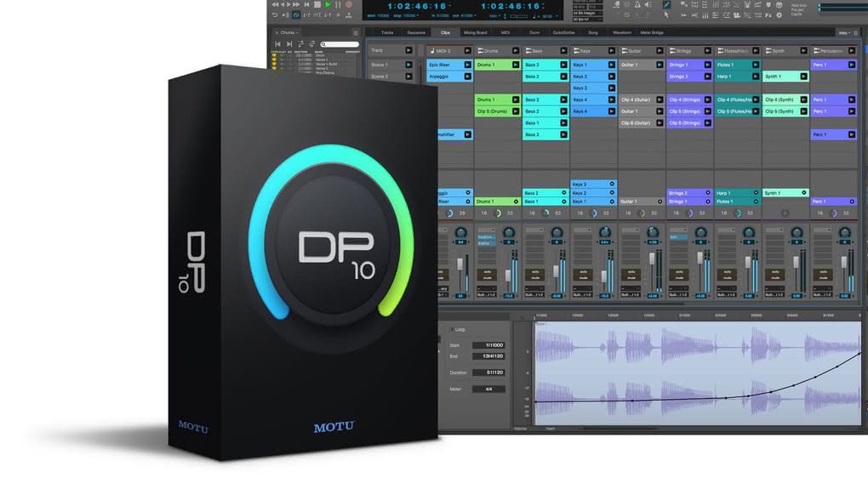Play the Clip 5 (Drums) clip
The width and height of the screenshot is (868, 478).
(x=516, y=111)
